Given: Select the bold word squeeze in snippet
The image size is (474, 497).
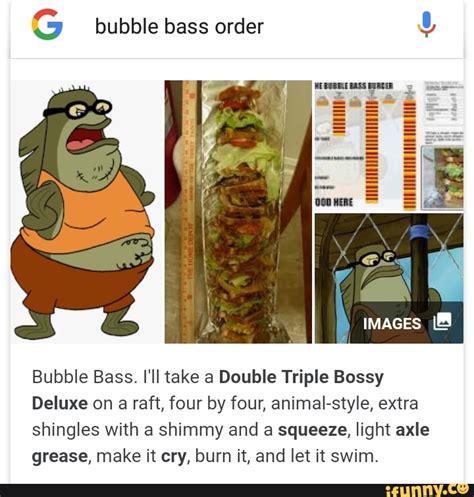Looking at the screenshot, I should (312, 430).
